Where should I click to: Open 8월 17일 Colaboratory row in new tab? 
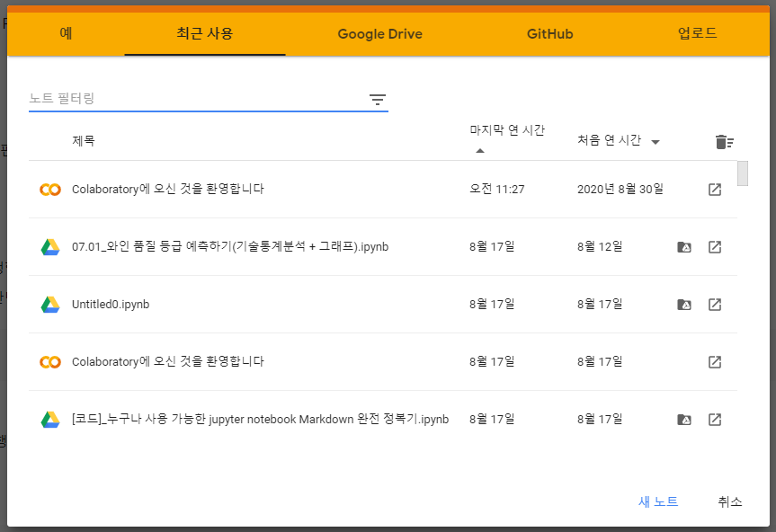[715, 362]
